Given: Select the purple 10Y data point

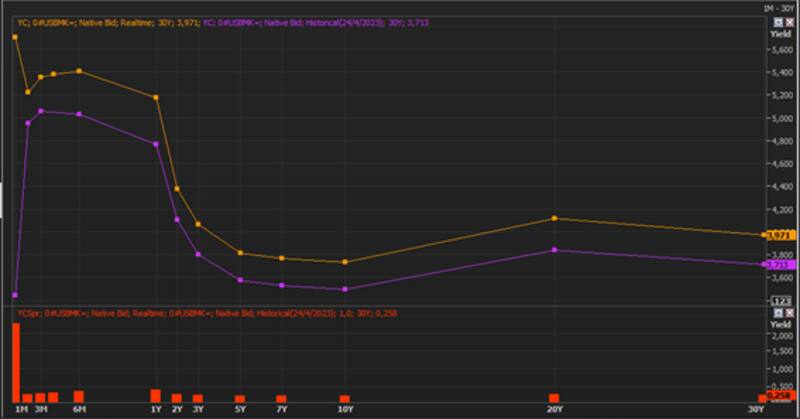Looking at the screenshot, I should point(345,289).
